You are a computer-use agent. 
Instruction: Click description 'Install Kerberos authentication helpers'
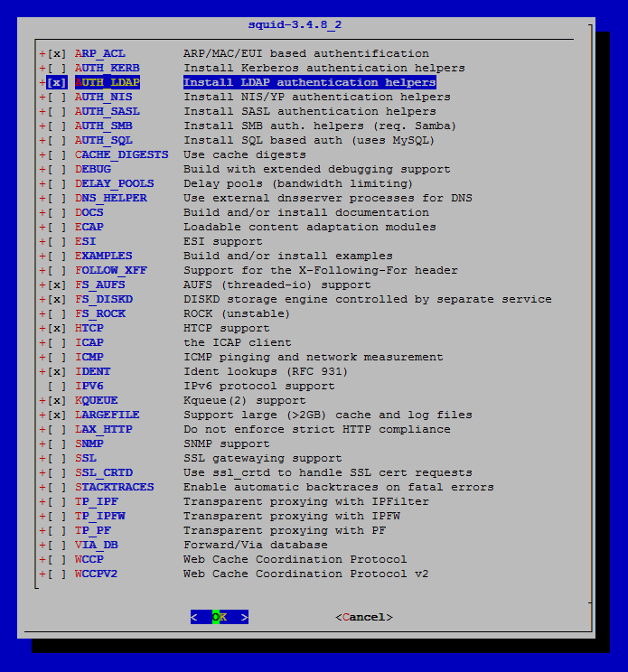(324, 68)
